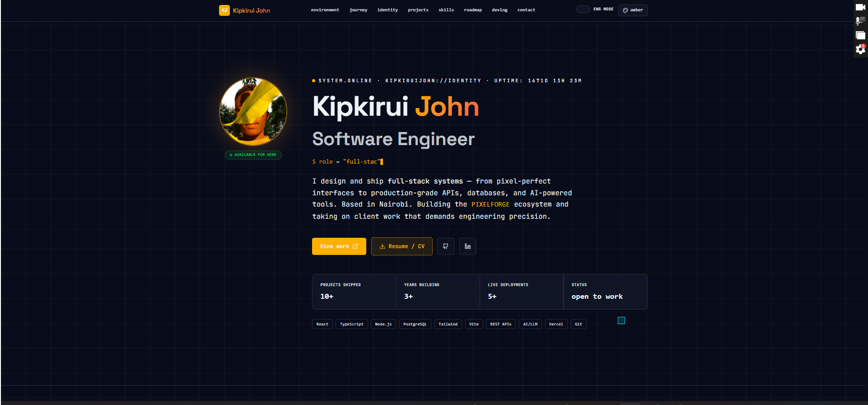Open the amber theme selector
Viewport: 868px width, 405px height.
[633, 10]
